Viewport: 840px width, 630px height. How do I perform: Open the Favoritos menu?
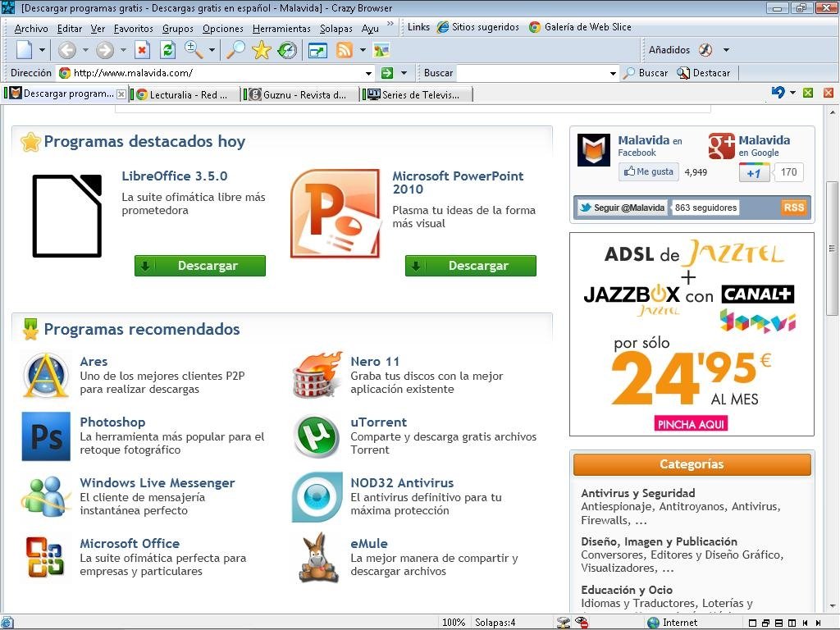(134, 29)
